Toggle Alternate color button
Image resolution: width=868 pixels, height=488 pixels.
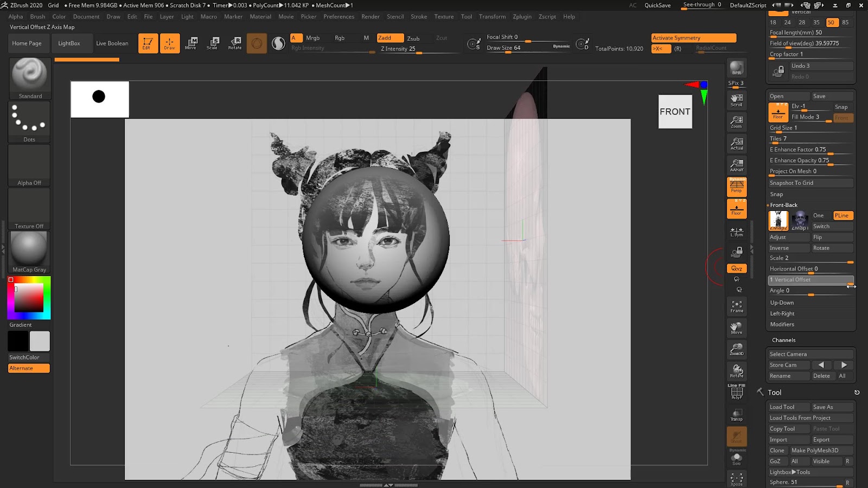(29, 368)
